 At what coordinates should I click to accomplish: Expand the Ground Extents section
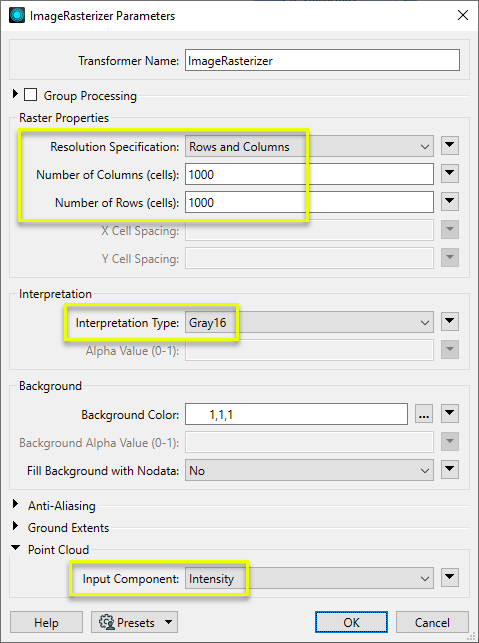(16, 526)
